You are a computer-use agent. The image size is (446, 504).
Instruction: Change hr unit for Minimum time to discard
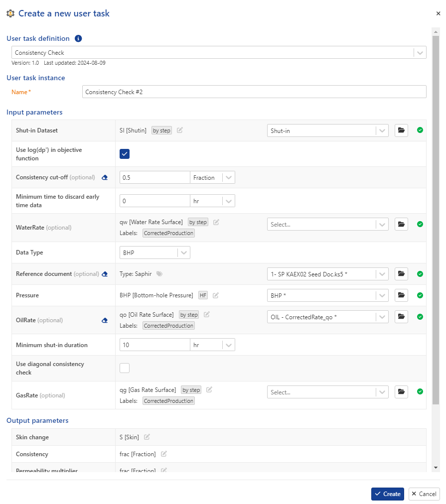coord(212,201)
